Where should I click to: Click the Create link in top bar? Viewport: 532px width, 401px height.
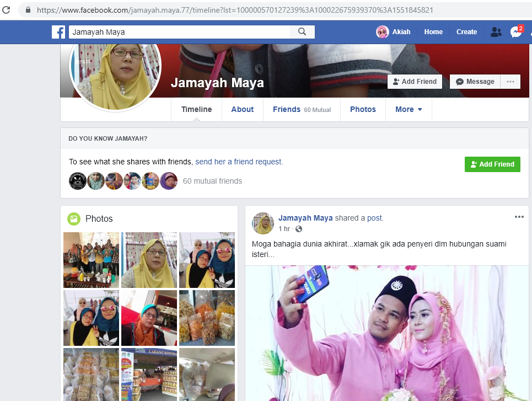466,32
